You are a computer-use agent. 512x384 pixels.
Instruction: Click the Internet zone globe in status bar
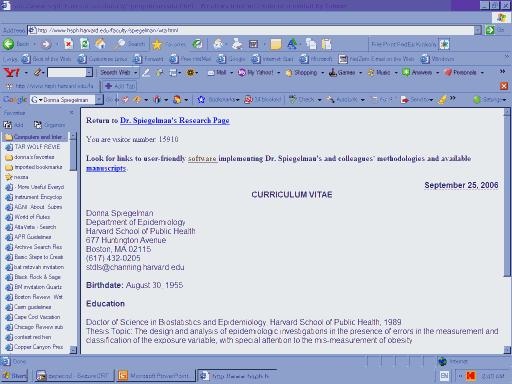click(x=442, y=361)
